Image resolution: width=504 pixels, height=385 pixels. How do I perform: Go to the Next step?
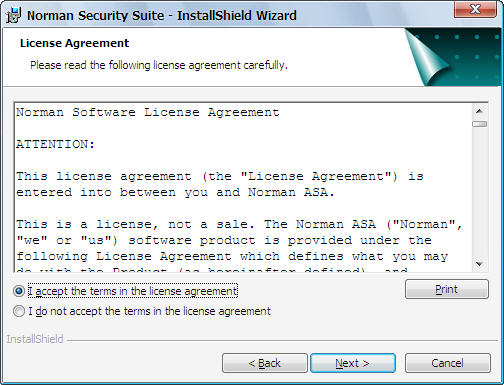tap(353, 363)
